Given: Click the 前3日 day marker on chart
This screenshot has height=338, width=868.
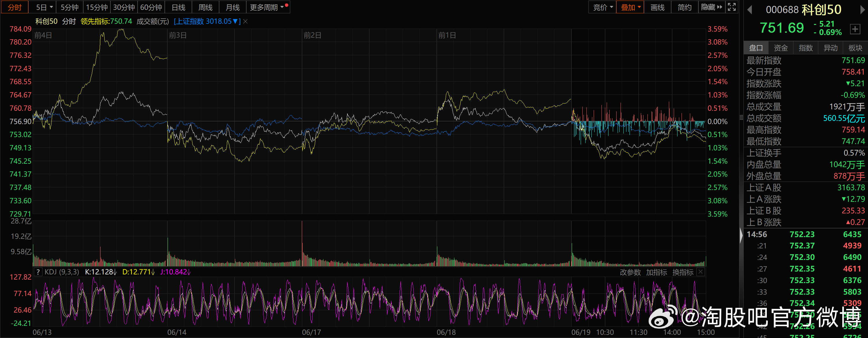Looking at the screenshot, I should pos(177,35).
